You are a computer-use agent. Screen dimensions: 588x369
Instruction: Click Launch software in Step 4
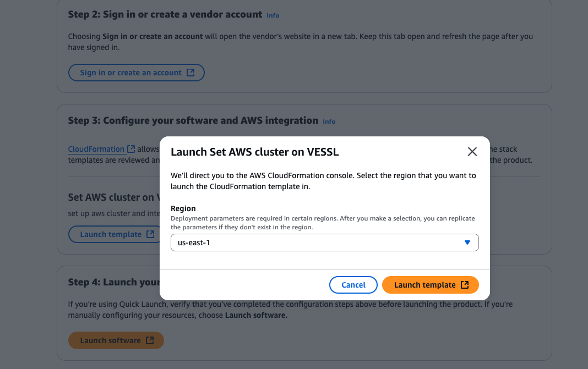point(116,340)
